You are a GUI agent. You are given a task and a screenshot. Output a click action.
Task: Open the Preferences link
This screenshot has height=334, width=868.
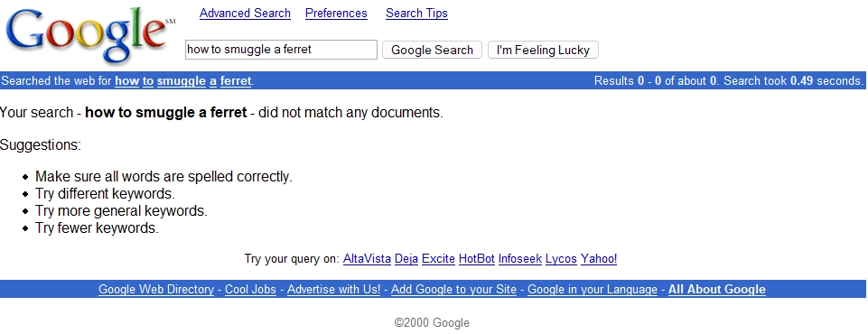[x=336, y=14]
